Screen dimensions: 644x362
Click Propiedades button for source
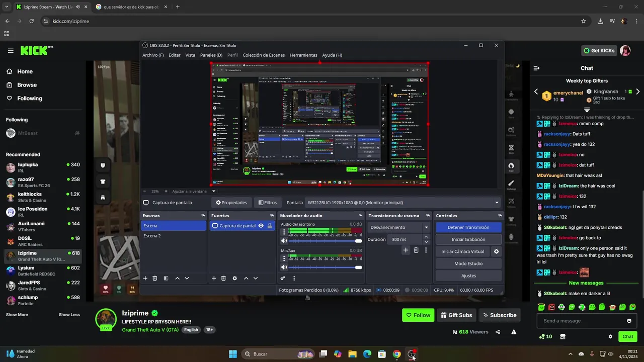click(231, 203)
